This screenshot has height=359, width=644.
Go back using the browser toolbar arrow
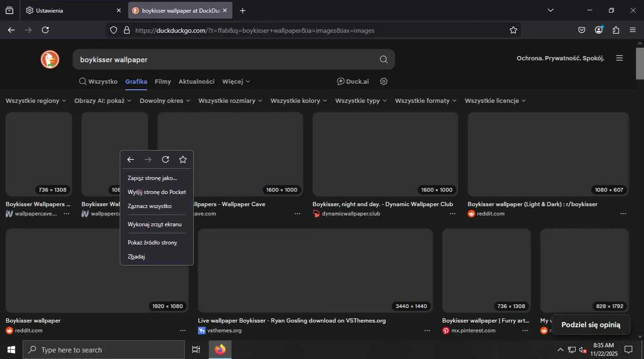click(x=11, y=30)
